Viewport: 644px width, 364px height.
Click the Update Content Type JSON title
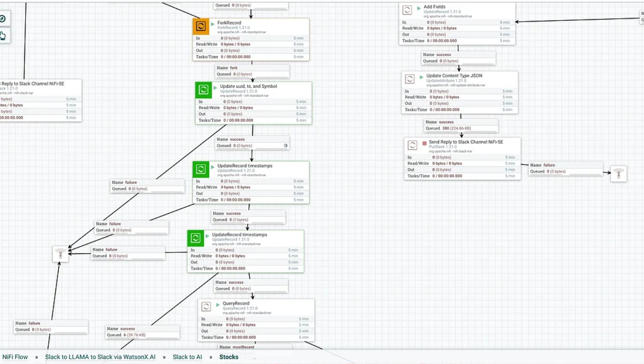[454, 76]
